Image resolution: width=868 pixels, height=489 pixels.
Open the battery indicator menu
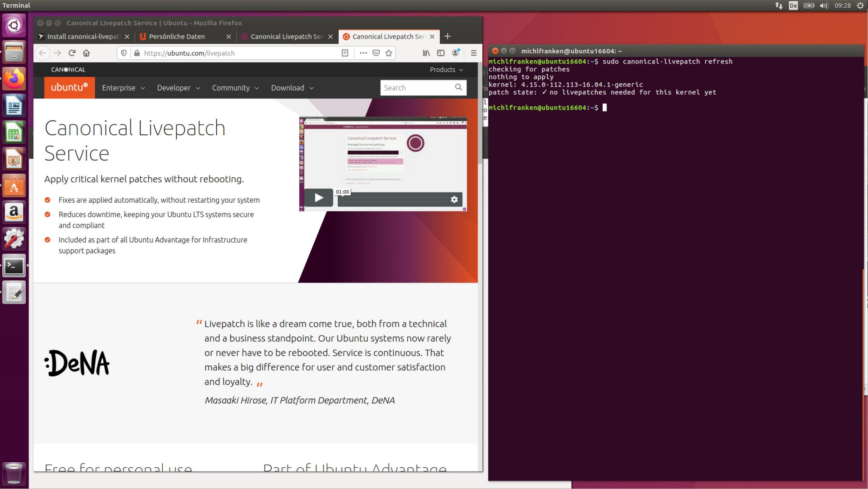click(x=809, y=6)
